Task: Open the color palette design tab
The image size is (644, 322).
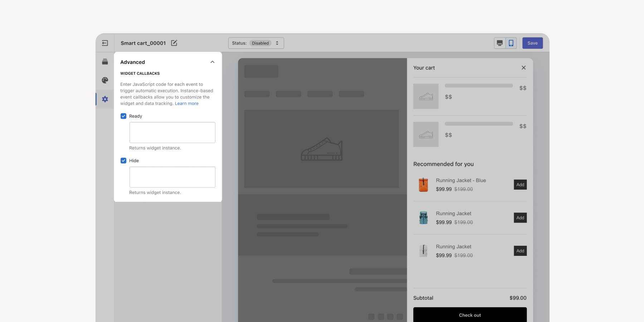Action: 105,80
